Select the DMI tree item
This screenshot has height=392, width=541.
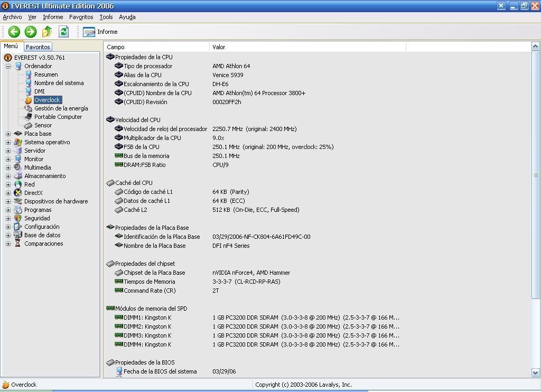pyautogui.click(x=39, y=91)
